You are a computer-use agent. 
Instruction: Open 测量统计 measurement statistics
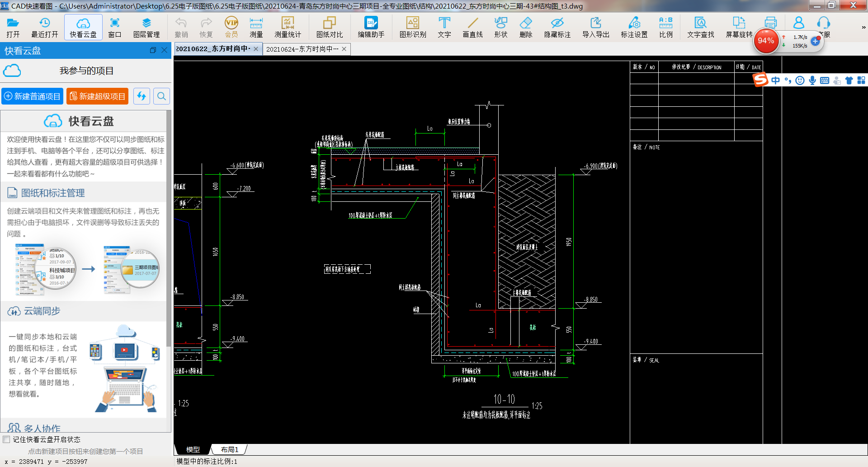click(288, 27)
